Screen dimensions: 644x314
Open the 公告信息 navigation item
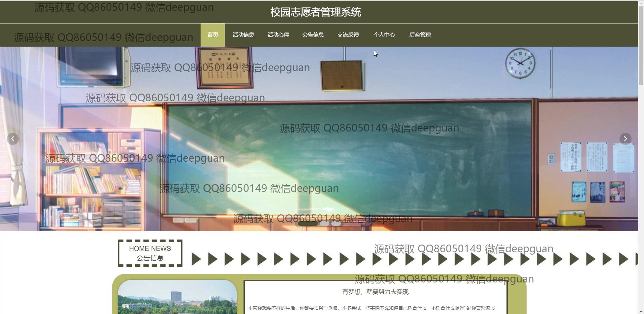coord(313,35)
